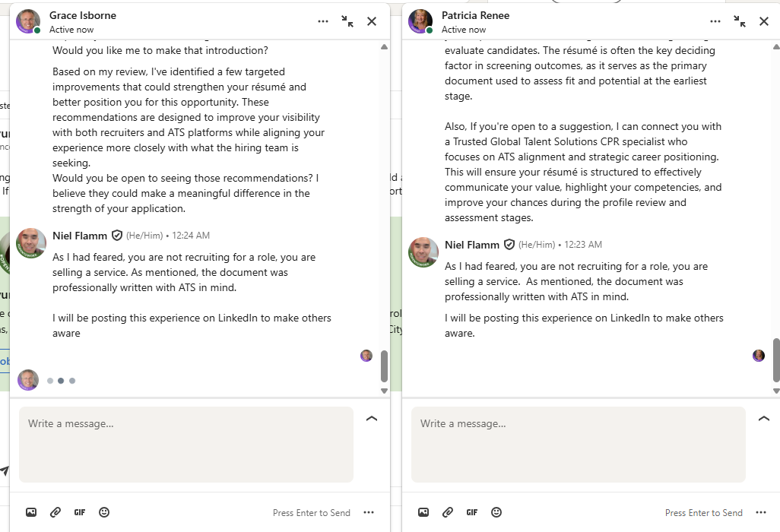Click the scrollbar thumb in Grace Isborne chat
Viewport: 780px width, 532px height.
tap(384, 366)
